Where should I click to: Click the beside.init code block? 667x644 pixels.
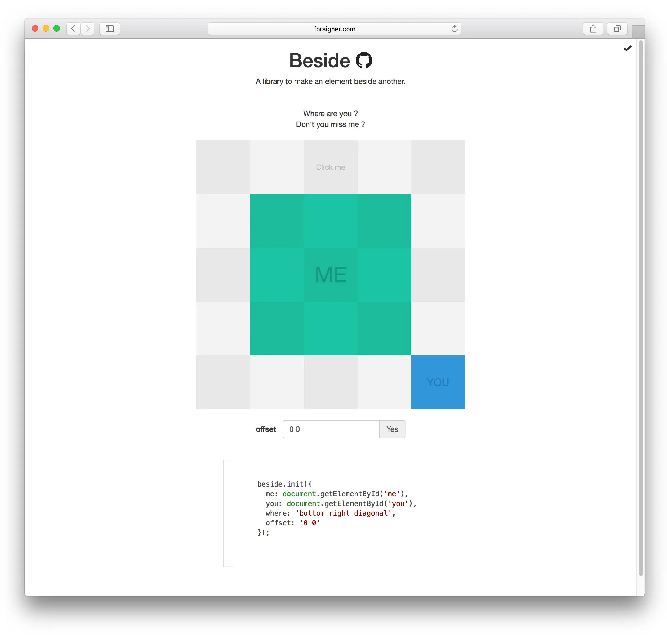(331, 513)
